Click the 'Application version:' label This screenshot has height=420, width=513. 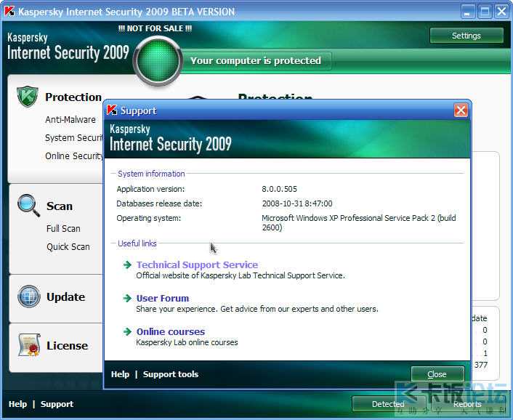150,189
